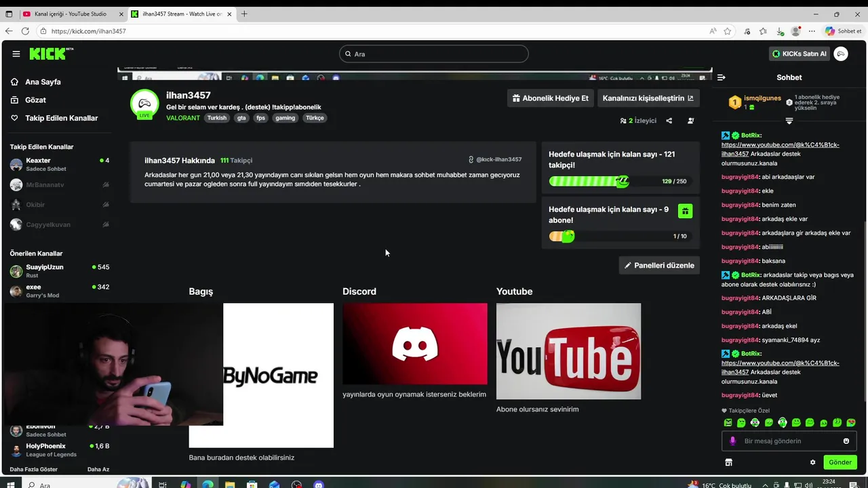Screen dimensions: 868x488
Task: Click the KICK logo
Action: click(x=52, y=54)
